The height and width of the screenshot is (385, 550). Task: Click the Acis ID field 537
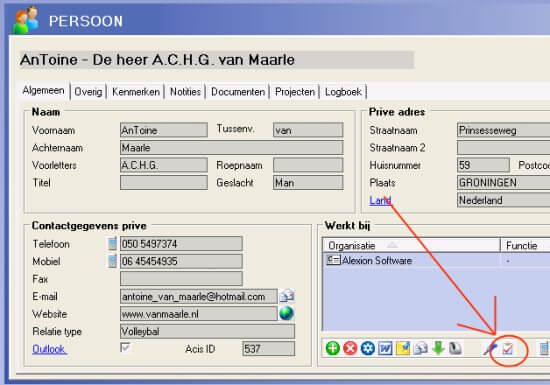(269, 349)
